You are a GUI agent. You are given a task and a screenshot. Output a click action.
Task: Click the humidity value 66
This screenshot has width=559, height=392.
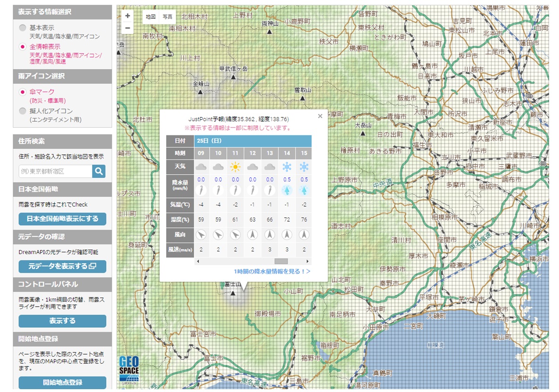(270, 220)
